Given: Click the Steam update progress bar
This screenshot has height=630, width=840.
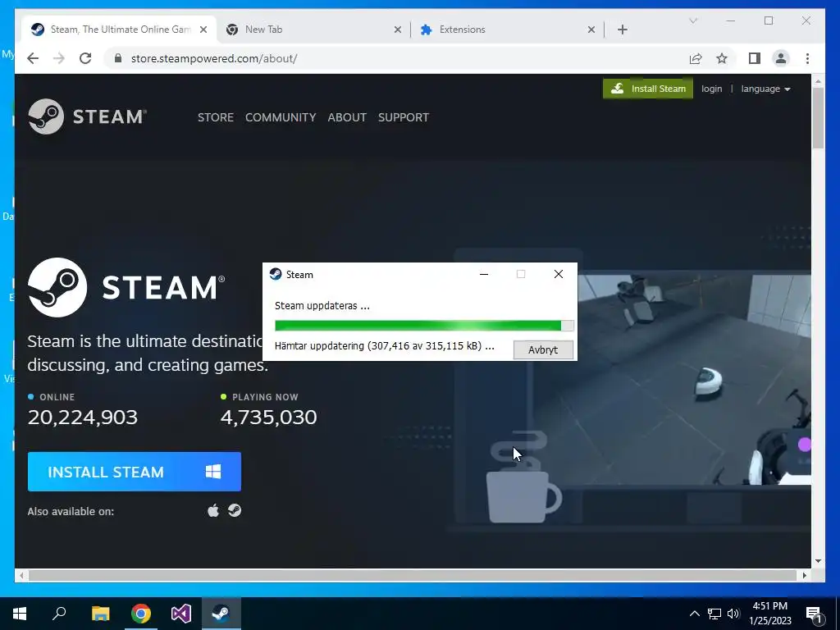Looking at the screenshot, I should [424, 325].
